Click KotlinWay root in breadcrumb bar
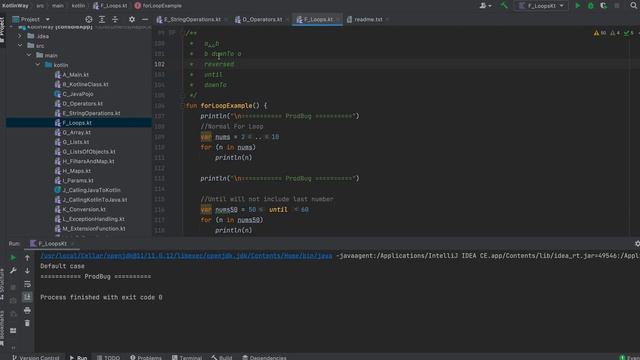This screenshot has height=360, width=640. coord(15,6)
